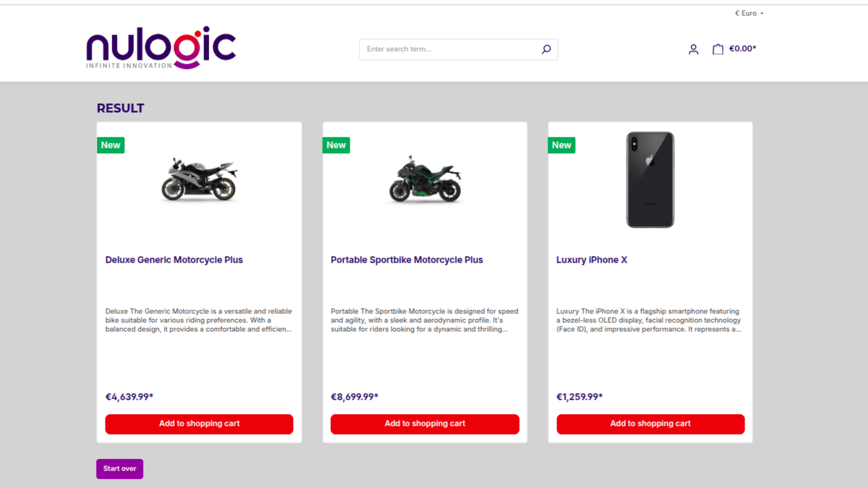868x488 pixels.
Task: Add Portable Sportbike Motorcycle Plus to cart
Action: tap(425, 424)
